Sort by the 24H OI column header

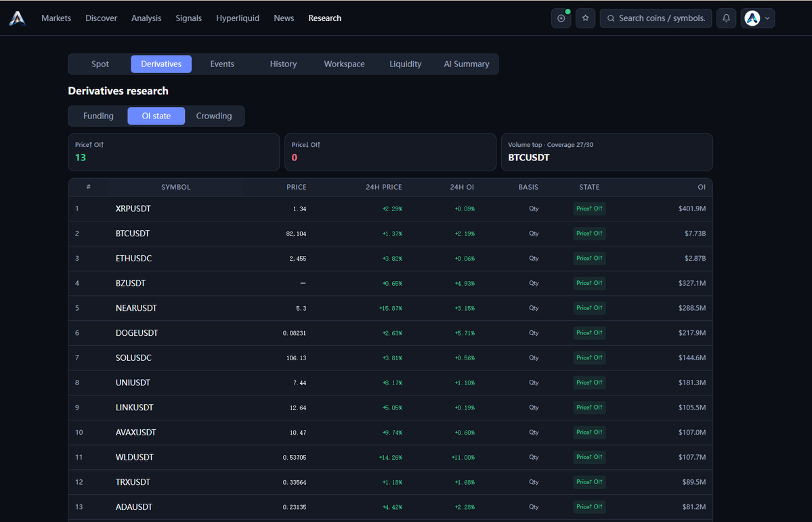(462, 187)
